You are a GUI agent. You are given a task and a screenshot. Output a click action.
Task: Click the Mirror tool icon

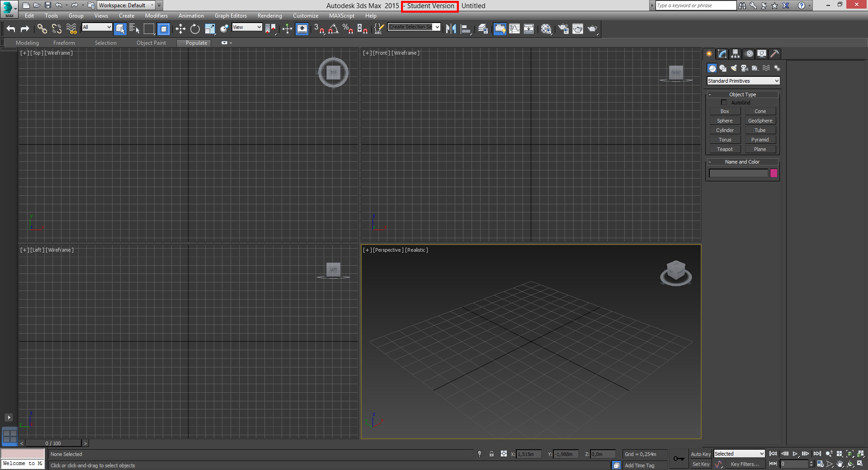451,29
